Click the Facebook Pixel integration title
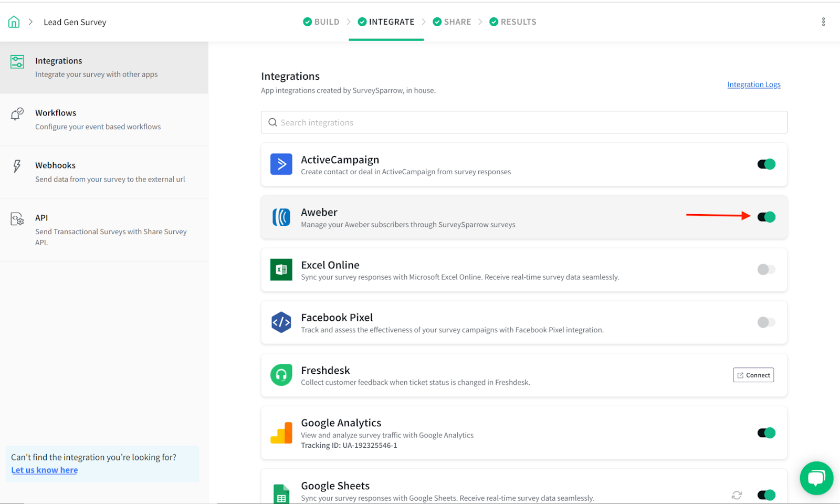Image resolution: width=840 pixels, height=504 pixels. pos(337,318)
